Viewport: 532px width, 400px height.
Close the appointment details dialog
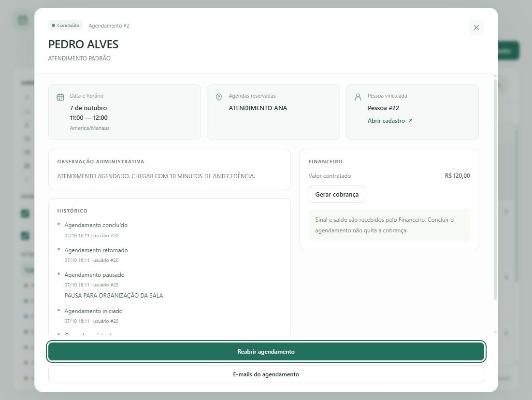pos(476,28)
